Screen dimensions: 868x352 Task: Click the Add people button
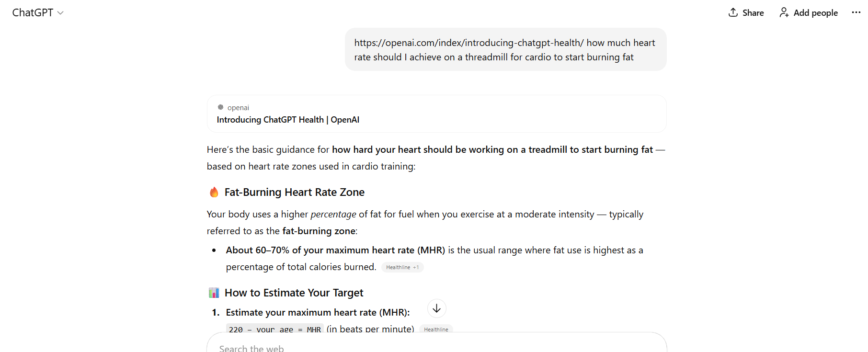click(809, 13)
